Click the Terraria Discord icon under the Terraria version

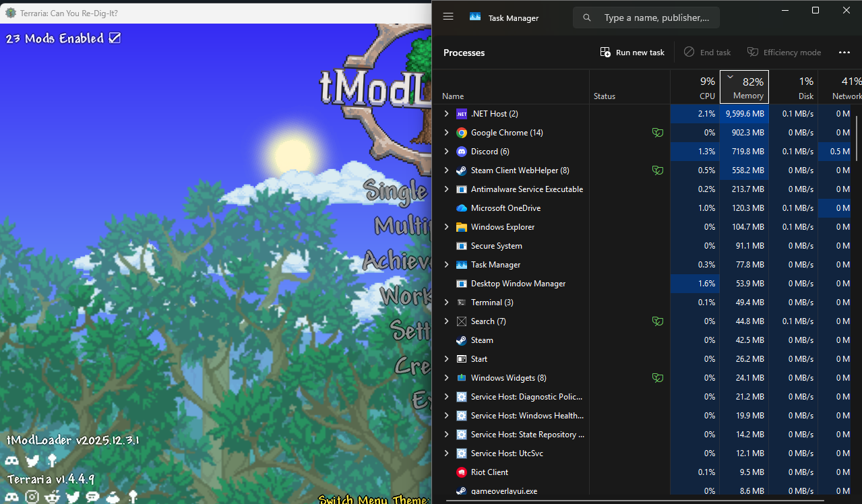pyautogui.click(x=12, y=497)
